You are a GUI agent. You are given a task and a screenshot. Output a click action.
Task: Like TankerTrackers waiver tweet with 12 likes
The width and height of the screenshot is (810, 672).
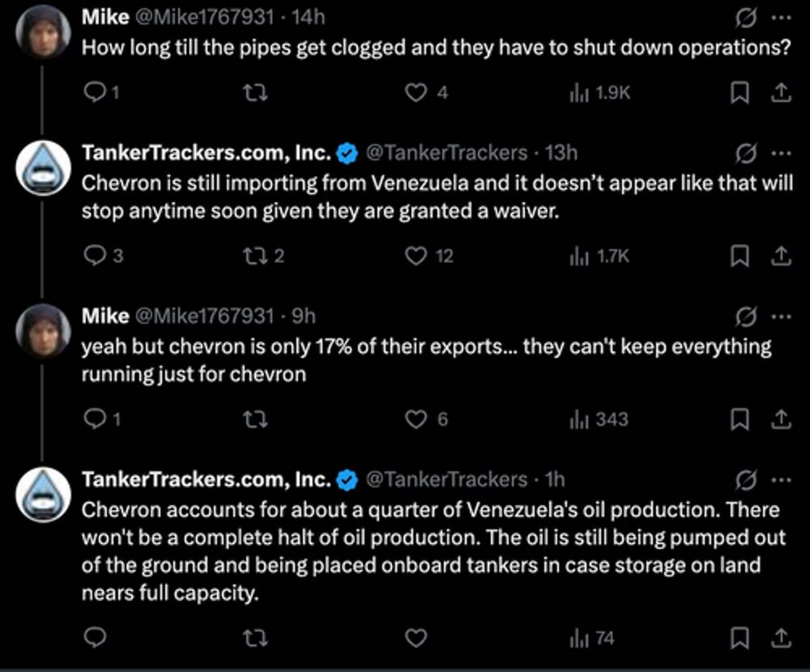coord(416,257)
